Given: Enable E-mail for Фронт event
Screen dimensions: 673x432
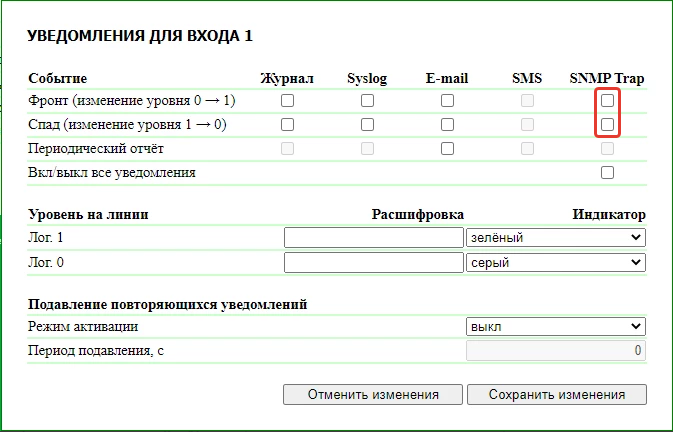Looking at the screenshot, I should 447,101.
